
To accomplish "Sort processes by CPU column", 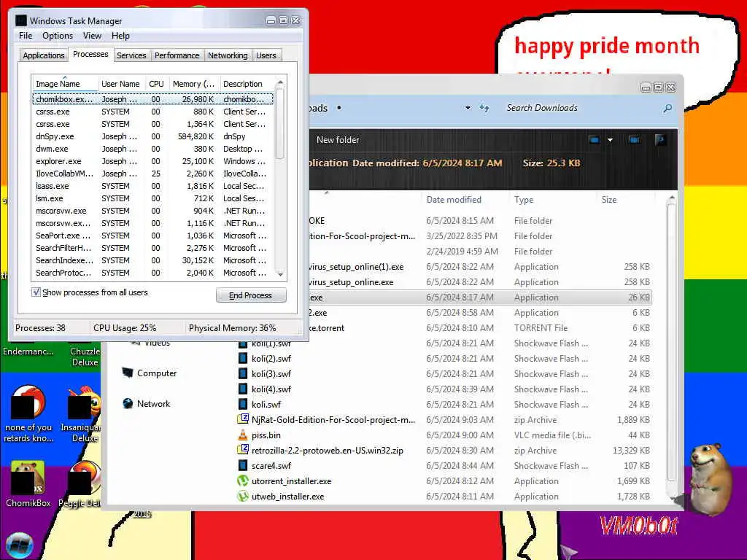I will pyautogui.click(x=156, y=84).
